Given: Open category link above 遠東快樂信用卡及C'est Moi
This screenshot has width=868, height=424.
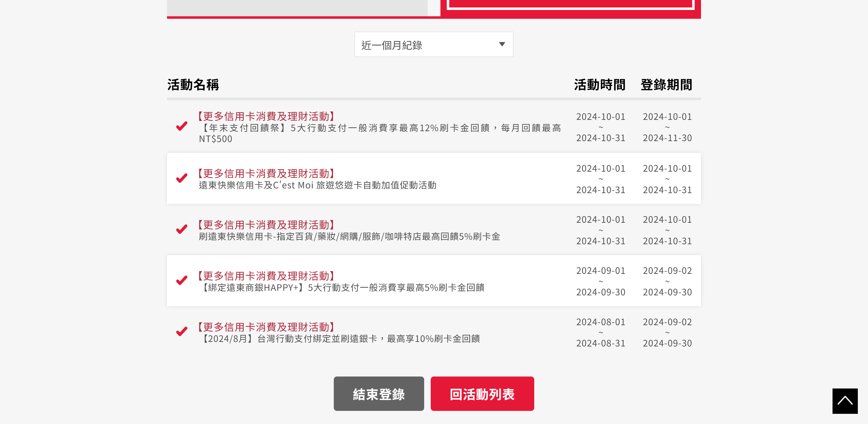Looking at the screenshot, I should [x=266, y=173].
